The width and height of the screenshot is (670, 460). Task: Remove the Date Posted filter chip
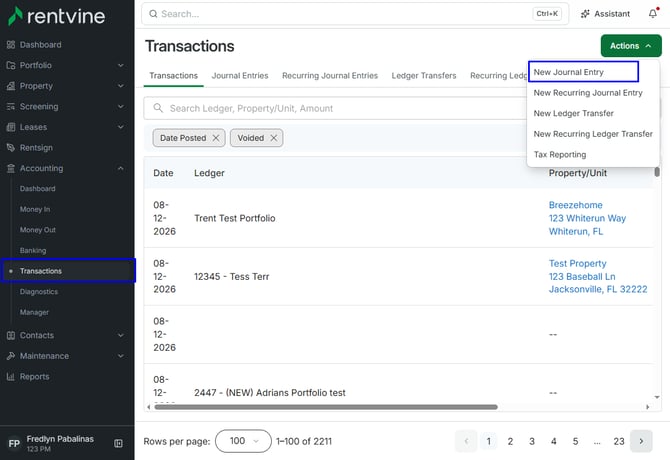point(216,138)
